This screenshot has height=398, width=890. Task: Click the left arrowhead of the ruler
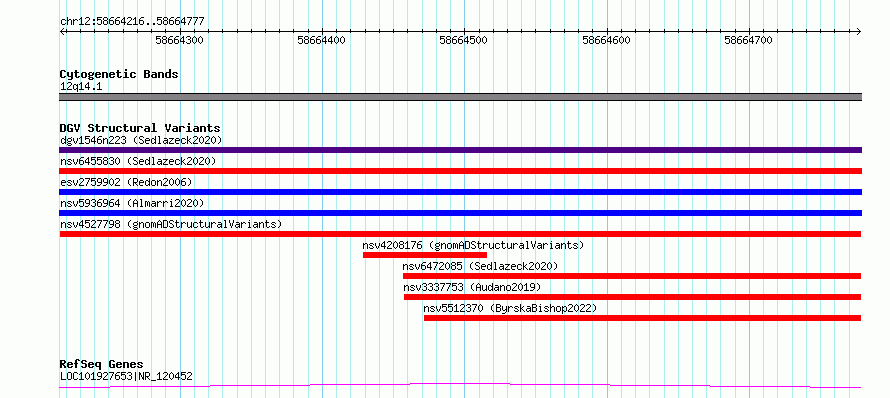click(x=62, y=31)
